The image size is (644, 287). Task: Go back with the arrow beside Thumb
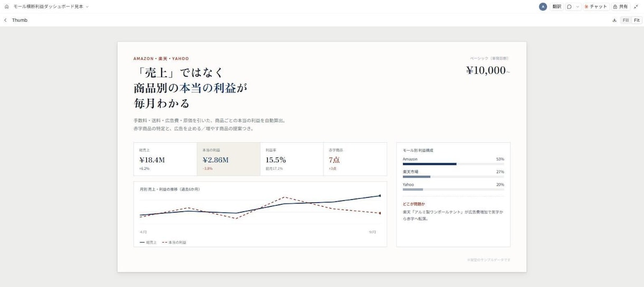tap(5, 20)
